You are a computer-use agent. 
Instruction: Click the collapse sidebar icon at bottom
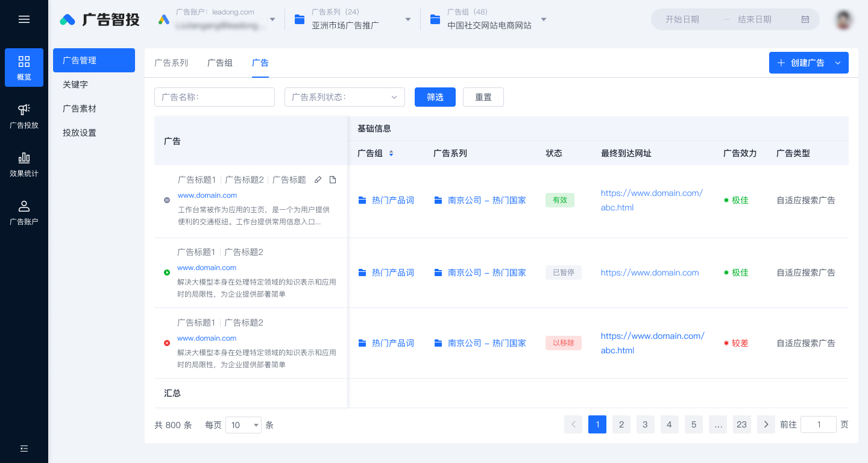[24, 449]
